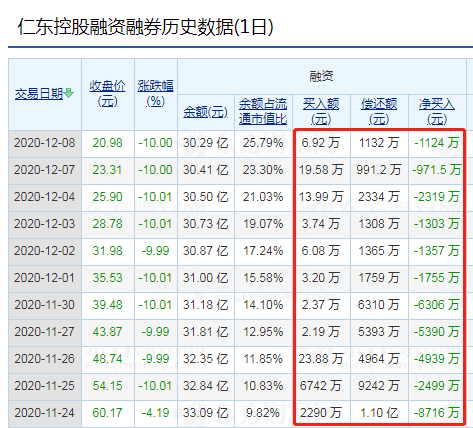Click balance value 31.00 亿
Viewport: 473px width, 428px height.
[x=205, y=278]
